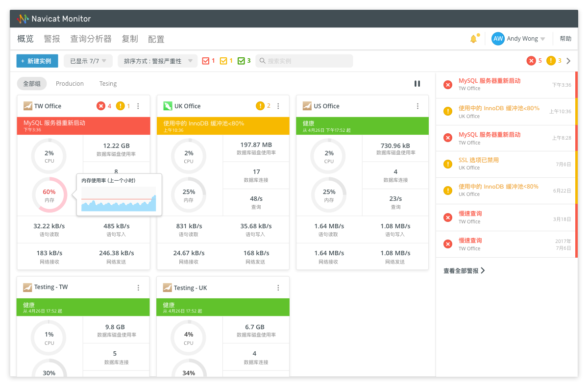This screenshot has width=588, height=387.
Task: Click the TW Office red critical alert icon
Action: click(x=101, y=106)
